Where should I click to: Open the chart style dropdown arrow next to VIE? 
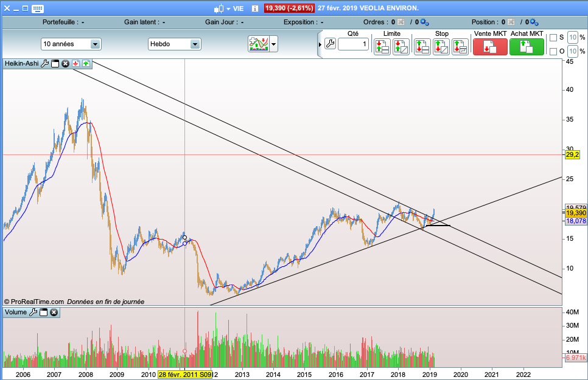[x=228, y=9]
